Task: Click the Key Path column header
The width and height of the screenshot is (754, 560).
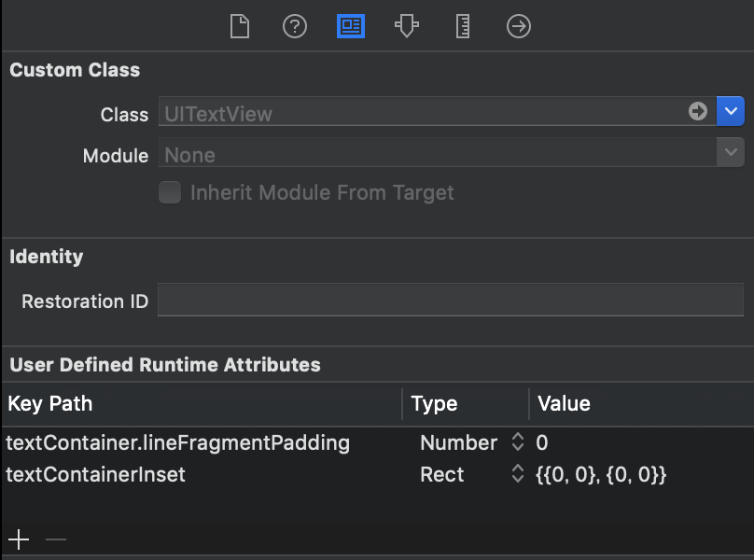Action: (x=50, y=404)
